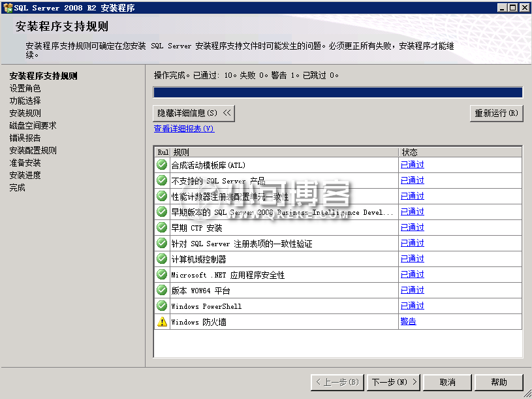The height and width of the screenshot is (399, 532).
Task: Click the green check icon for 计算机域控制器
Action: 162,259
